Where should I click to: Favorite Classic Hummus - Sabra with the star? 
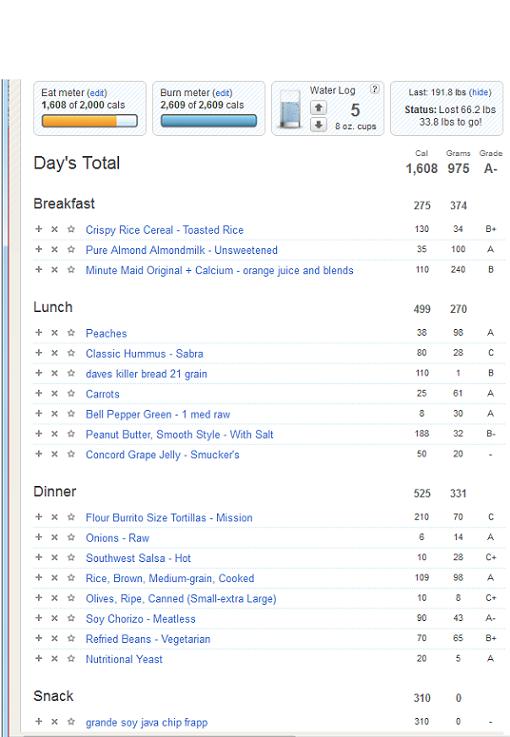[71, 353]
